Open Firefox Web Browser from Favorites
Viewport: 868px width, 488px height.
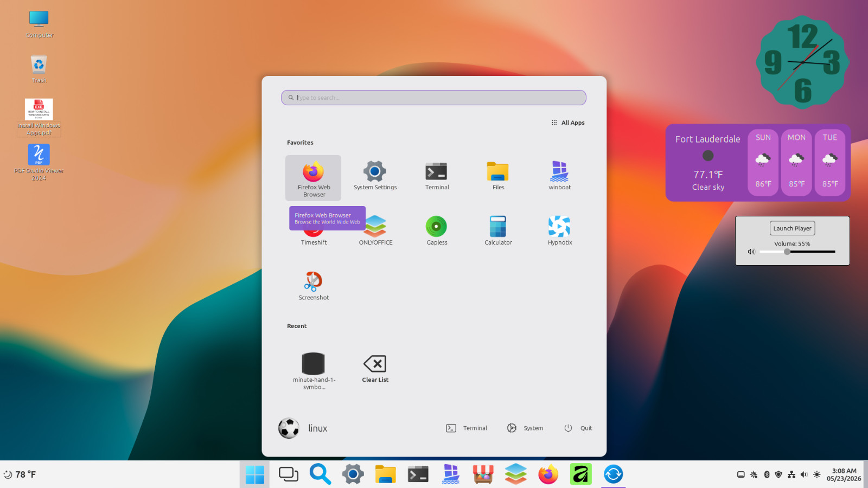tap(314, 178)
